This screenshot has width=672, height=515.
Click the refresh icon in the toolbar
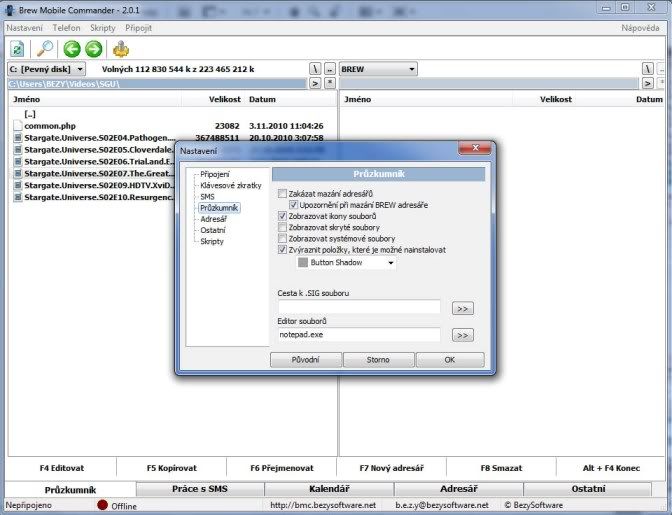tap(17, 49)
